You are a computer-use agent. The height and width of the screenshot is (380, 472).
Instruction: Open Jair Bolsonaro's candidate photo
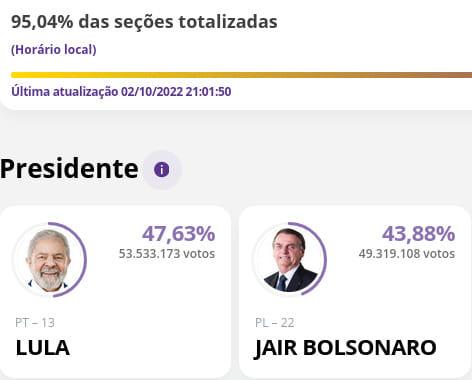click(289, 260)
